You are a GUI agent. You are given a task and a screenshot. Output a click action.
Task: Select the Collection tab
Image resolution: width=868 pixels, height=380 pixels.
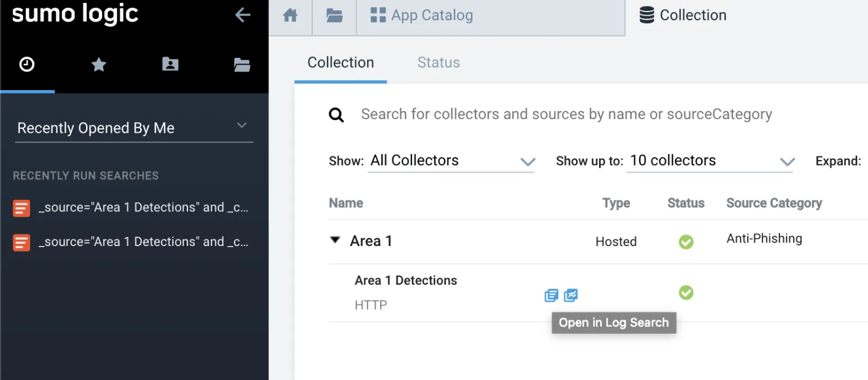(341, 62)
